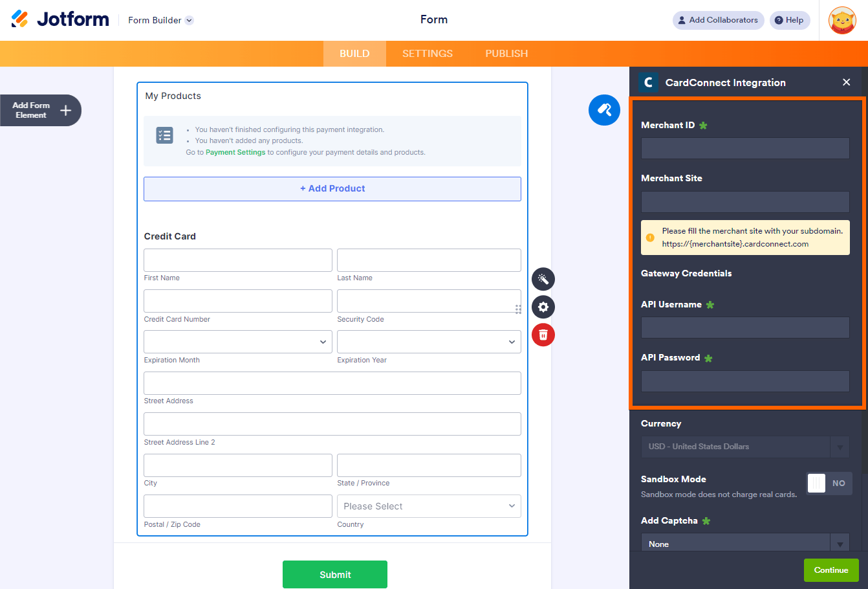Click the drag handle dots beside Security Code
Viewport: 868px width, 589px height.
(518, 309)
